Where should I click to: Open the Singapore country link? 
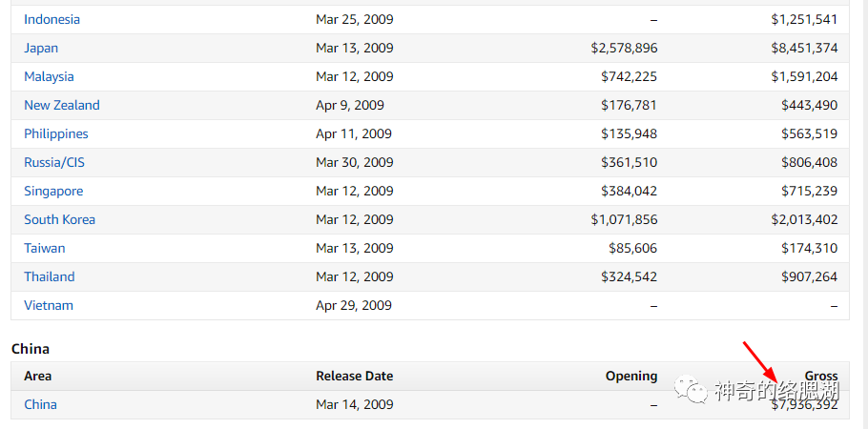[x=53, y=191]
